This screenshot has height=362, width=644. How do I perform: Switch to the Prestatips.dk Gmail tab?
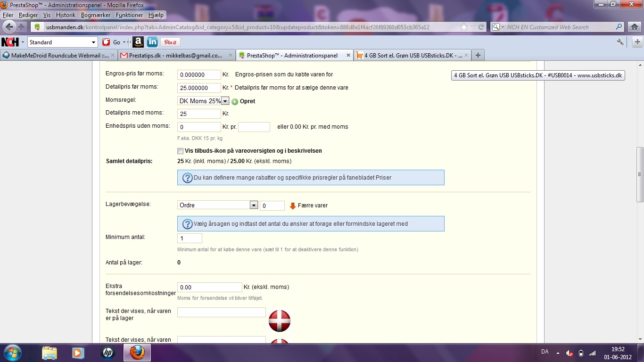pyautogui.click(x=176, y=55)
